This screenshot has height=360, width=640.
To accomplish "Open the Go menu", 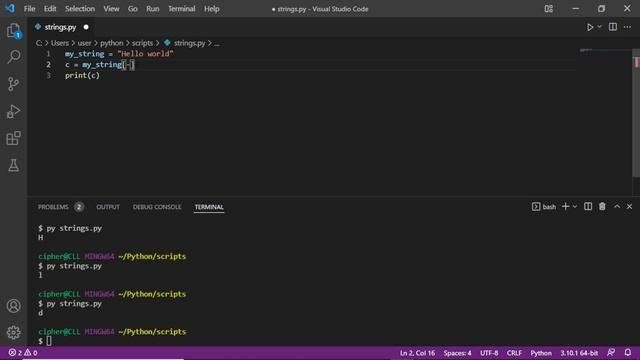I will 133,9.
